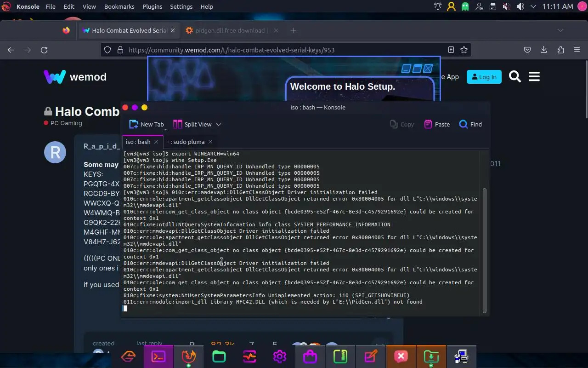Click the Konsole application menu label

pos(28,6)
